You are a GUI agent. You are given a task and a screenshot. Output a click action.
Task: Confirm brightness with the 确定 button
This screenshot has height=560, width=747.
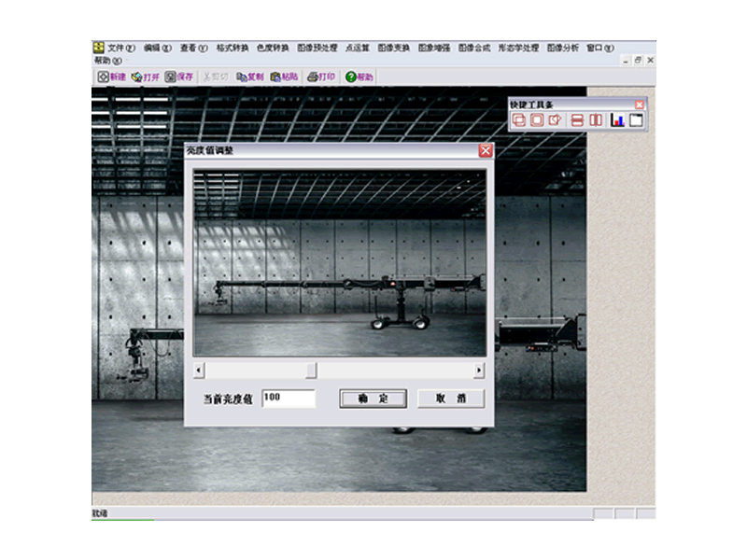pyautogui.click(x=373, y=399)
